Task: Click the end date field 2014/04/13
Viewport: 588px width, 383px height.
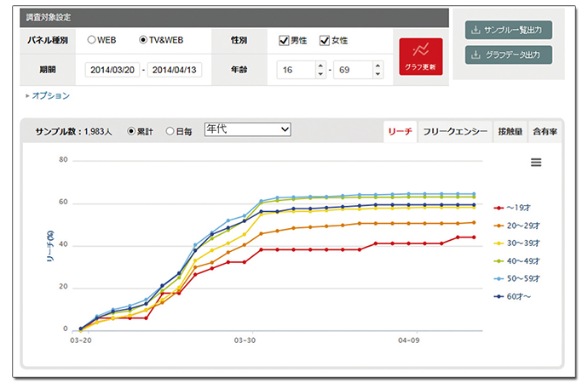Action: pyautogui.click(x=175, y=70)
